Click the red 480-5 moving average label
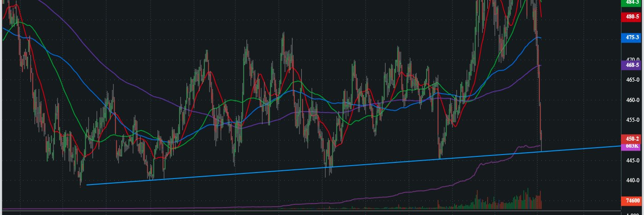The height and width of the screenshot is (215, 644). click(631, 17)
